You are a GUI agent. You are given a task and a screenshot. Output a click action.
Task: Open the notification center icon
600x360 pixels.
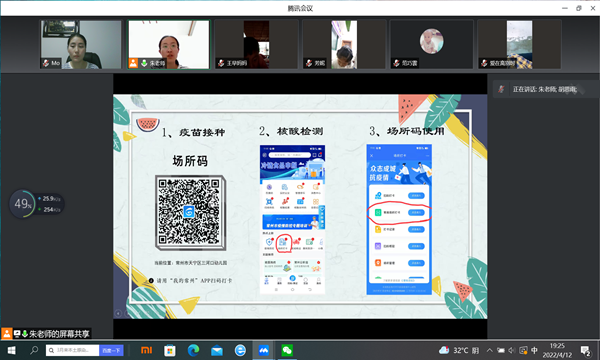tap(585, 350)
